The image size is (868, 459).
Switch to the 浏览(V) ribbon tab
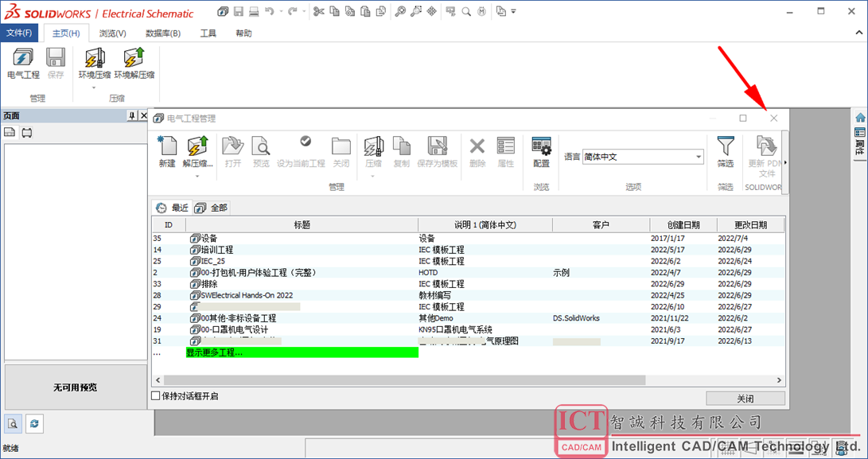point(112,33)
